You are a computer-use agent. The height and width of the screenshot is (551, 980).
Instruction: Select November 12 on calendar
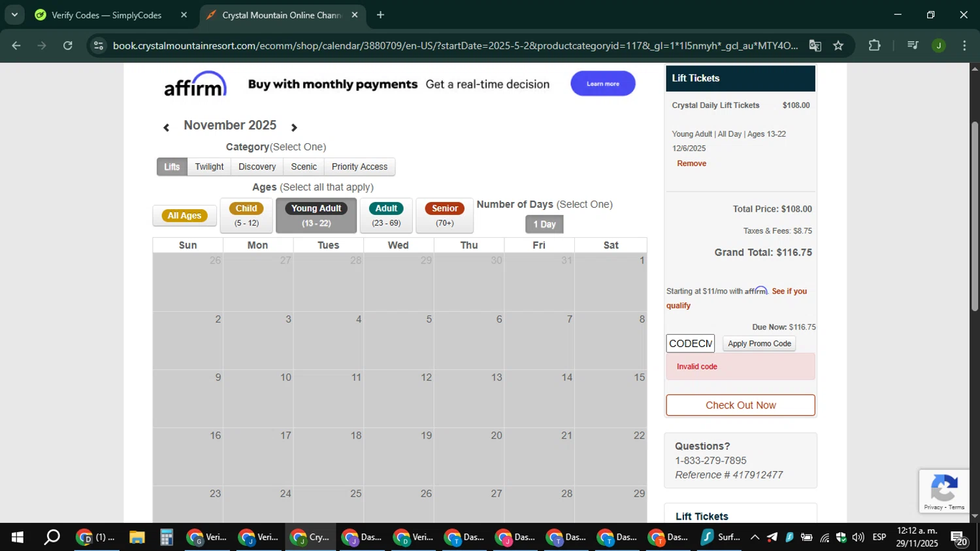(x=399, y=399)
